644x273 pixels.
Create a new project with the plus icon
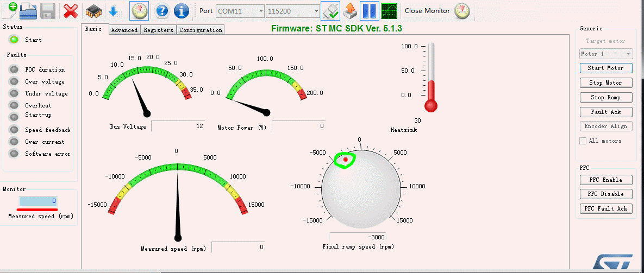click(10, 11)
